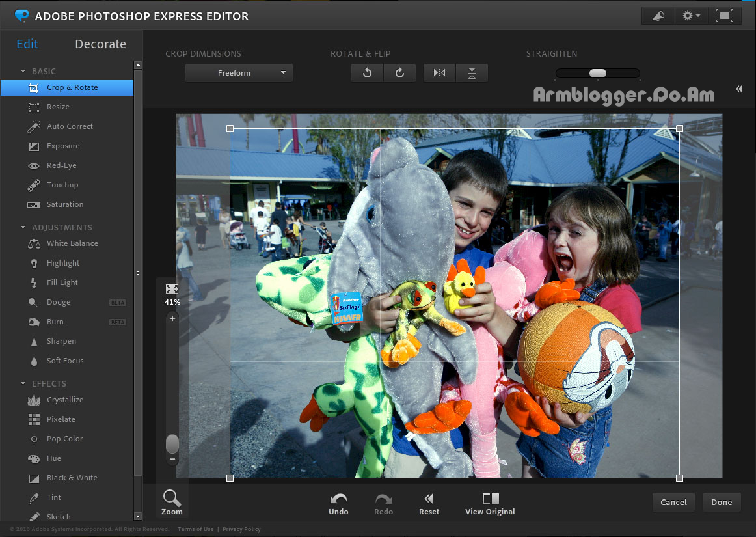Click the bottom-left crop corner handle
Image resolution: width=756 pixels, height=537 pixels.
[x=230, y=478]
